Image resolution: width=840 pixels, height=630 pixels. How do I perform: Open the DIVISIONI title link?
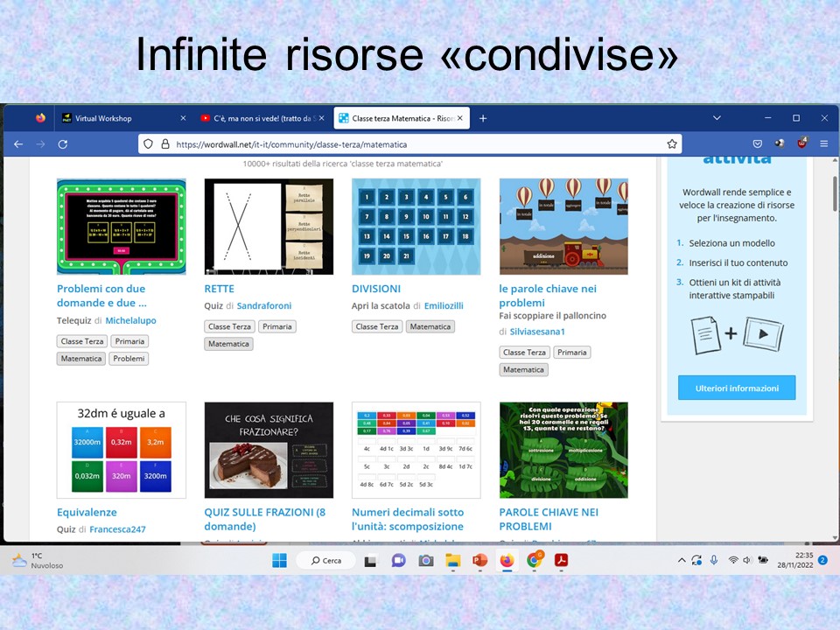click(x=376, y=289)
